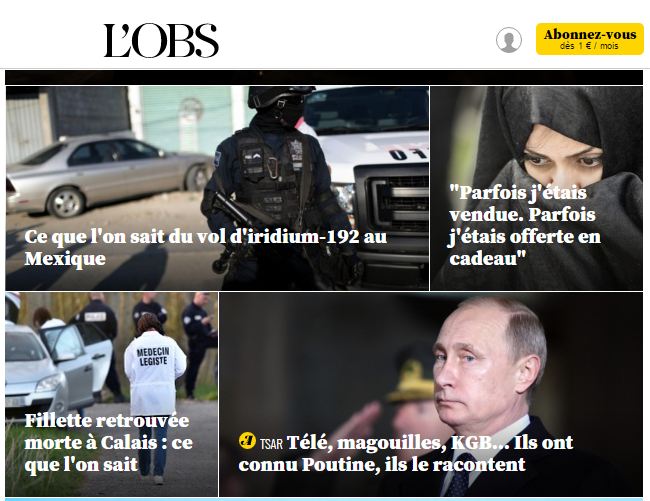The height and width of the screenshot is (501, 650).
Task: Open the user account profile icon
Action: point(509,40)
